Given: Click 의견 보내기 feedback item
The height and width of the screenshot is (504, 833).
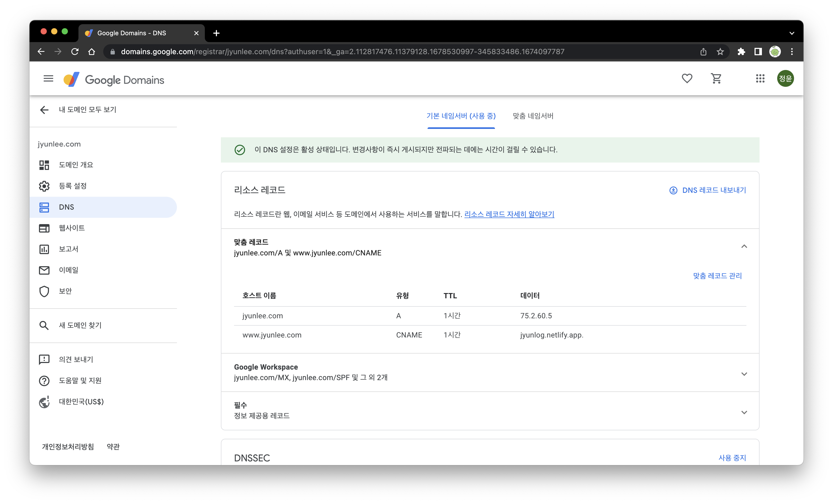Looking at the screenshot, I should 103,359.
